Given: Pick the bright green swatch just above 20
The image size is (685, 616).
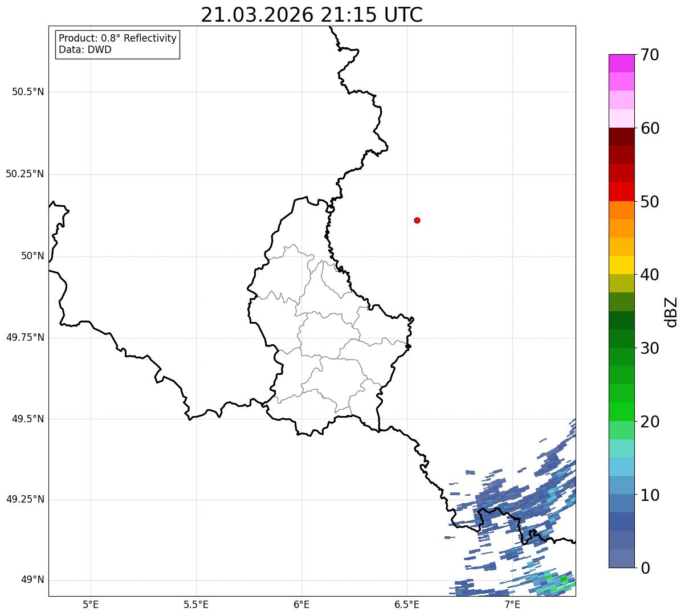Looking at the screenshot, I should pyautogui.click(x=621, y=411).
